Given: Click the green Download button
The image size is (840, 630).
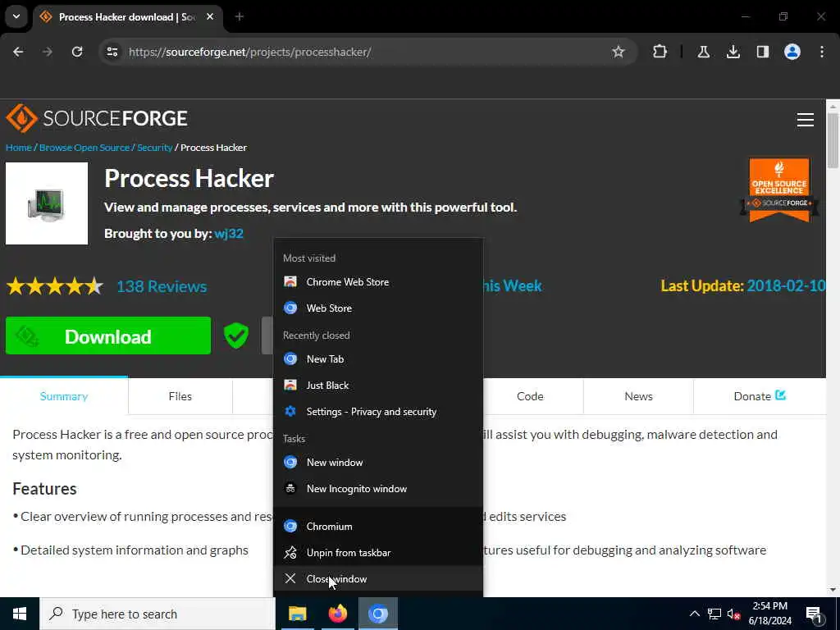Looking at the screenshot, I should (108, 336).
